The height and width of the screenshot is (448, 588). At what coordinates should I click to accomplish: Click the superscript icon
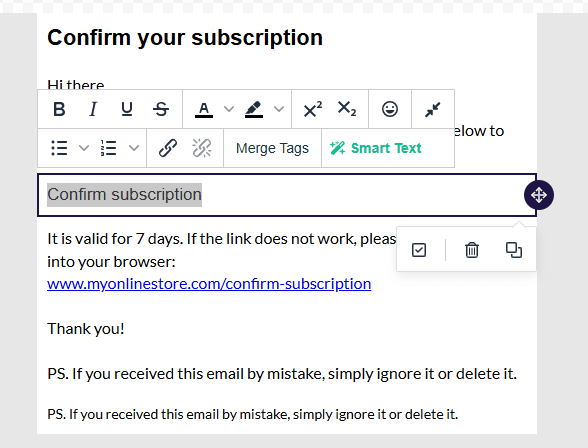pos(313,109)
